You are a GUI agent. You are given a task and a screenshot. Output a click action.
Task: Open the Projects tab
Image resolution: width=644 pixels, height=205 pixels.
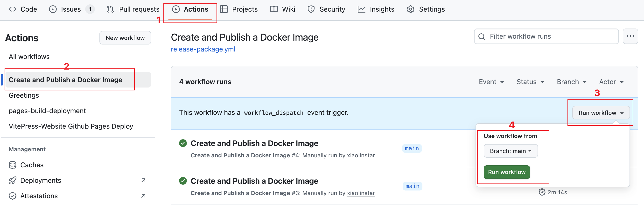click(x=238, y=9)
